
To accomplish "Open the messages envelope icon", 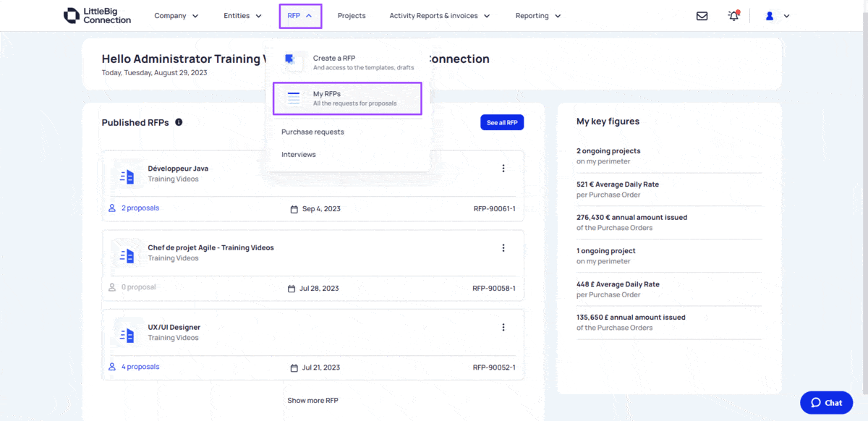I will point(702,16).
